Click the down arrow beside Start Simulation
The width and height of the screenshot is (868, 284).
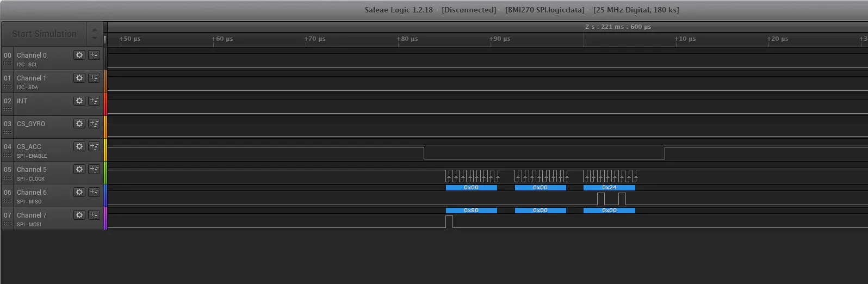[95, 38]
